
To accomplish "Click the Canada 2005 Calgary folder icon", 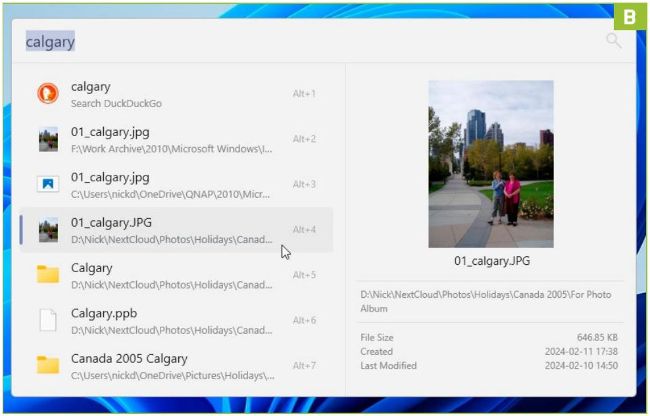I will [x=48, y=365].
